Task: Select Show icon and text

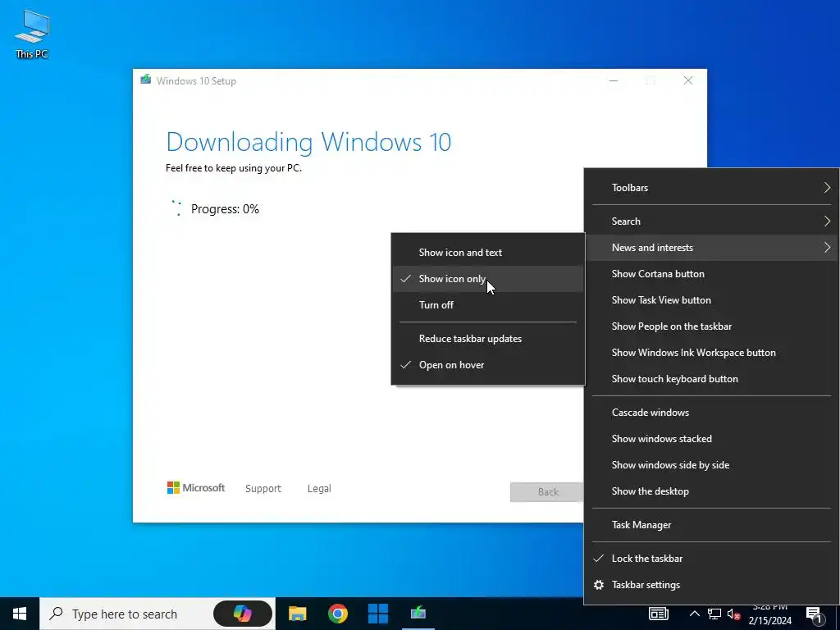Action: click(x=487, y=253)
